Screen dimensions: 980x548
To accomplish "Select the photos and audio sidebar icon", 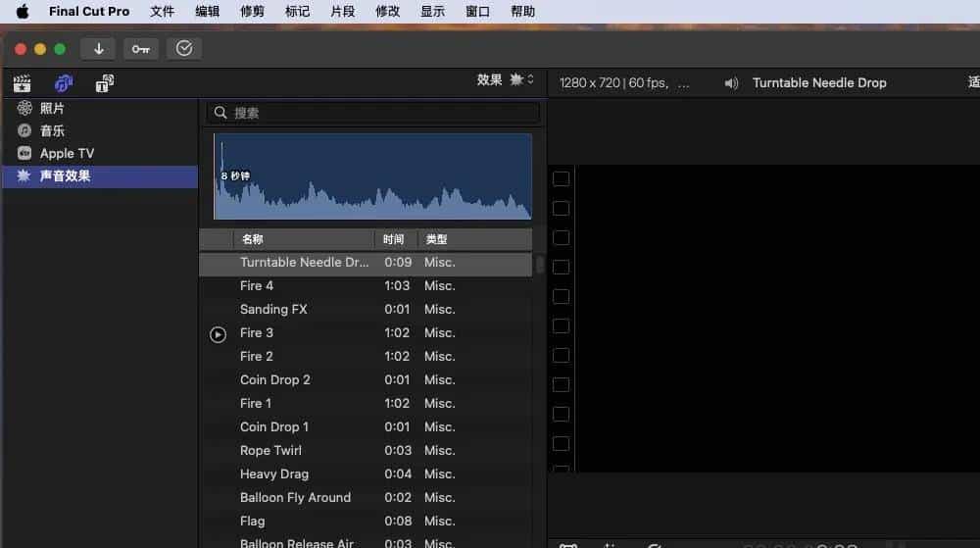I will pos(63,83).
